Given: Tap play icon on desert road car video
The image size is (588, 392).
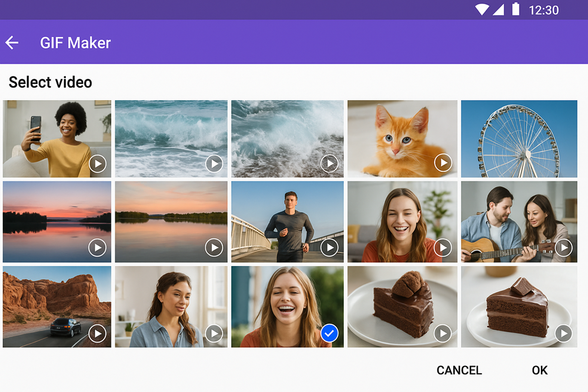Looking at the screenshot, I should (98, 334).
